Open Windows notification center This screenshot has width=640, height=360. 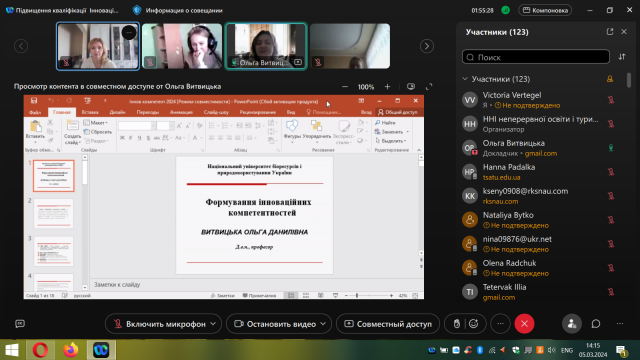point(622,351)
